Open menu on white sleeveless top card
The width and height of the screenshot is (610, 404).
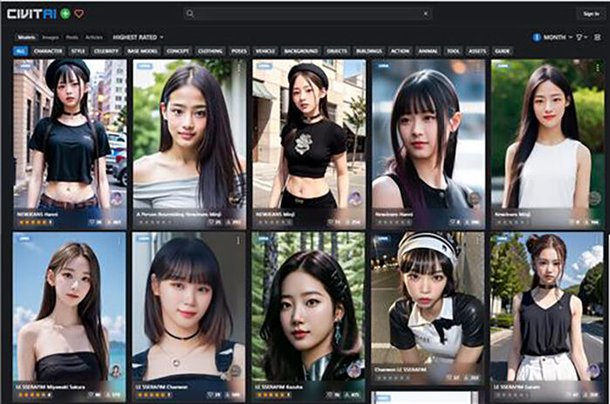[598, 68]
